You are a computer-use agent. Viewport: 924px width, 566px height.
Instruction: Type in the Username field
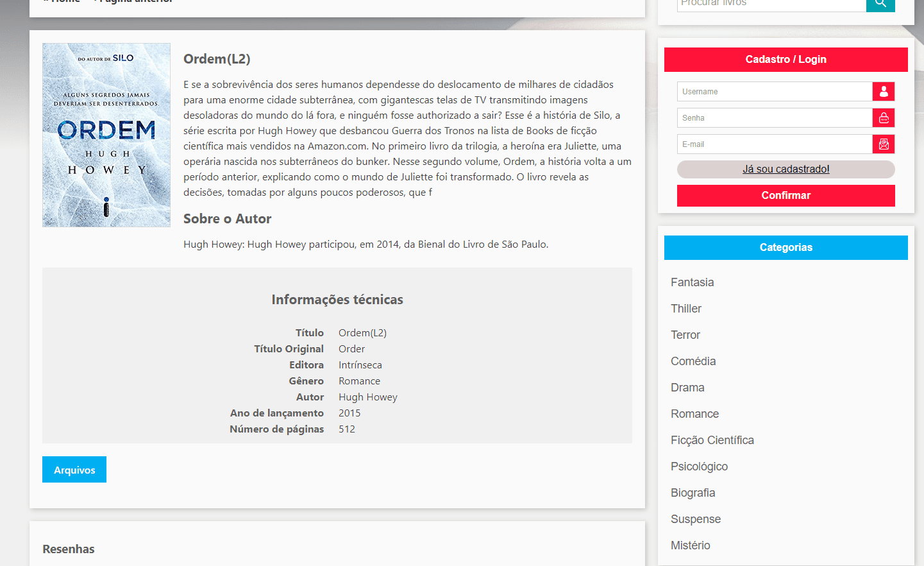pyautogui.click(x=774, y=92)
